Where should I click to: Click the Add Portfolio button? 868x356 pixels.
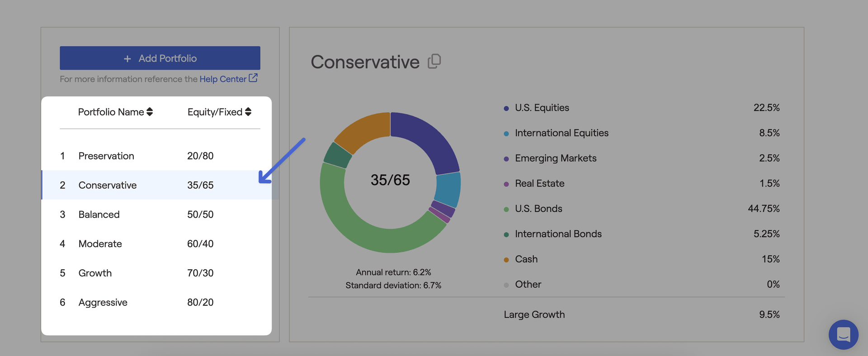[x=160, y=58]
